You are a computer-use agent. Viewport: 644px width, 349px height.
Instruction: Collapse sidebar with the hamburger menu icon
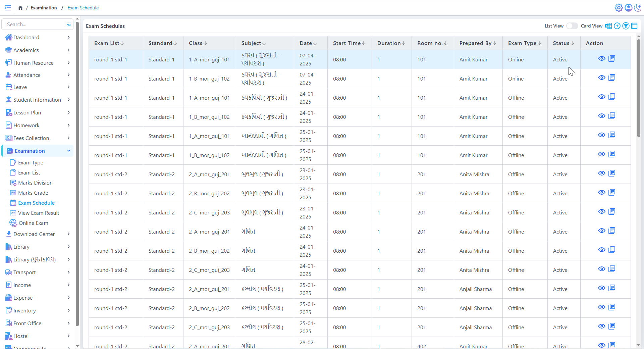(8, 8)
